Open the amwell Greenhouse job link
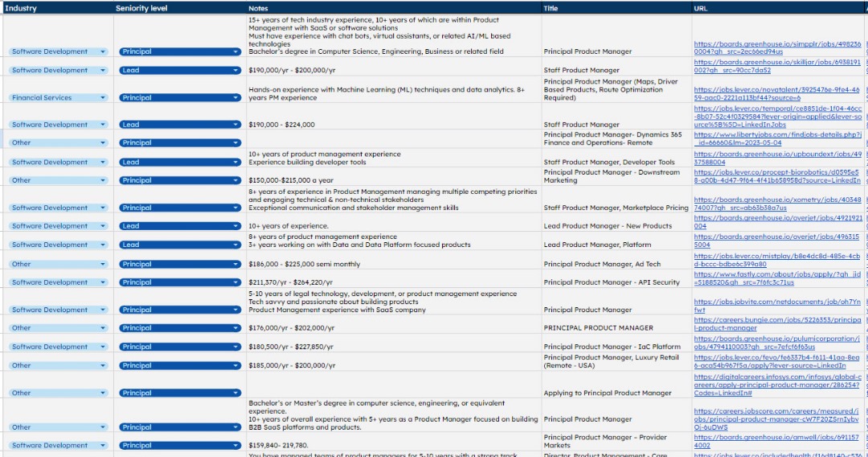 pyautogui.click(x=777, y=442)
